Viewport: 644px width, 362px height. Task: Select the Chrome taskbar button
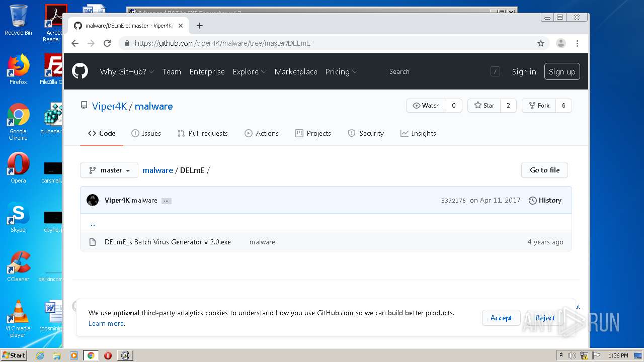[91, 355]
